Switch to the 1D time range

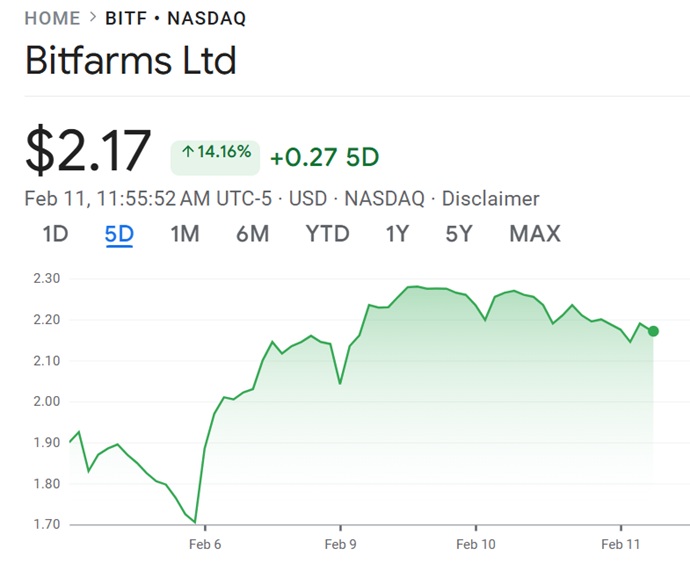coord(55,234)
